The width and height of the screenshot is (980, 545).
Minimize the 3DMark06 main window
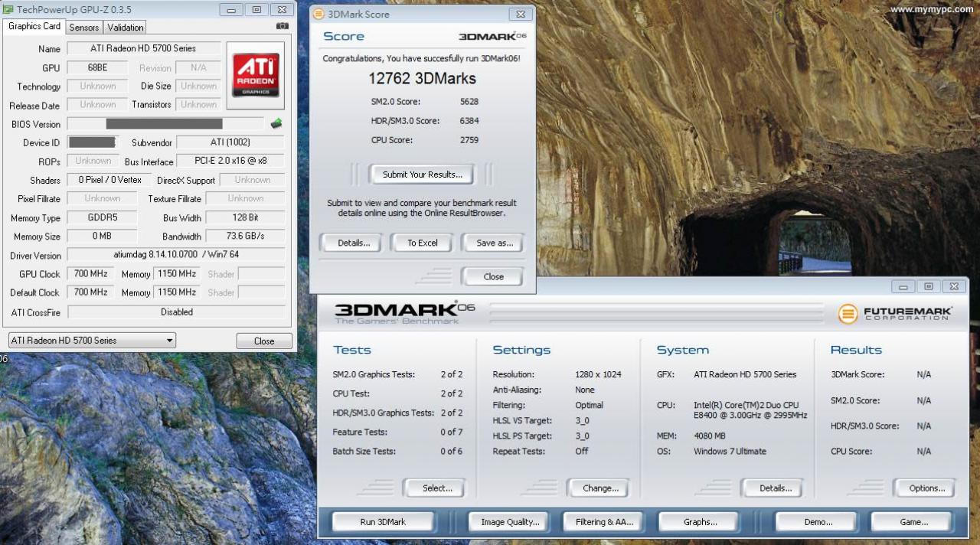[x=904, y=286]
